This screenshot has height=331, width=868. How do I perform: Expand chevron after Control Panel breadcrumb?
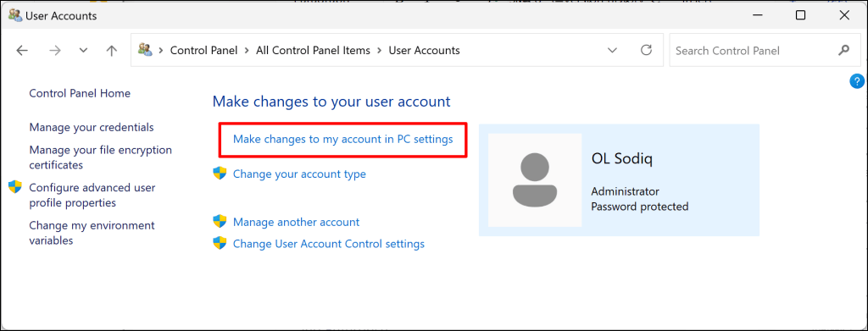tap(247, 50)
